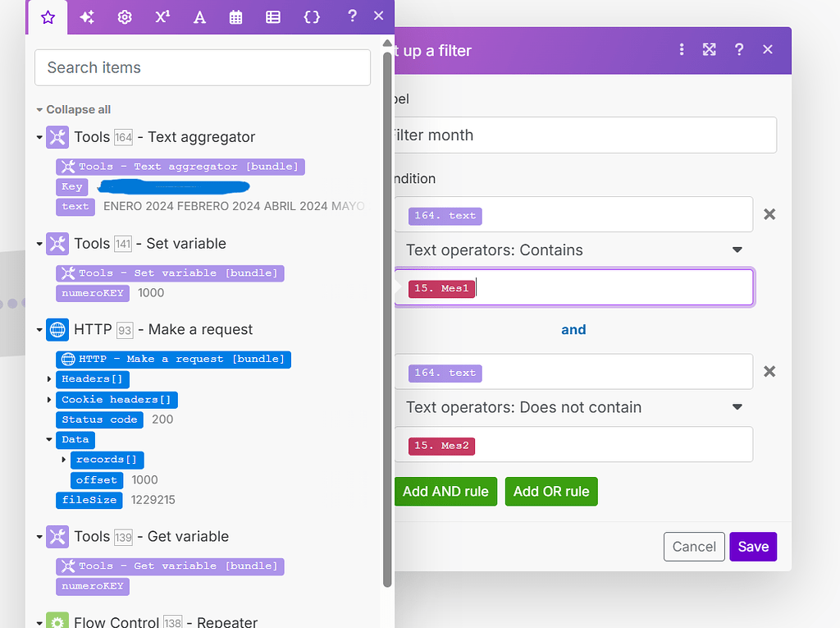Viewport: 840px width, 628px height.
Task: Select the array functions table icon
Action: 272,16
